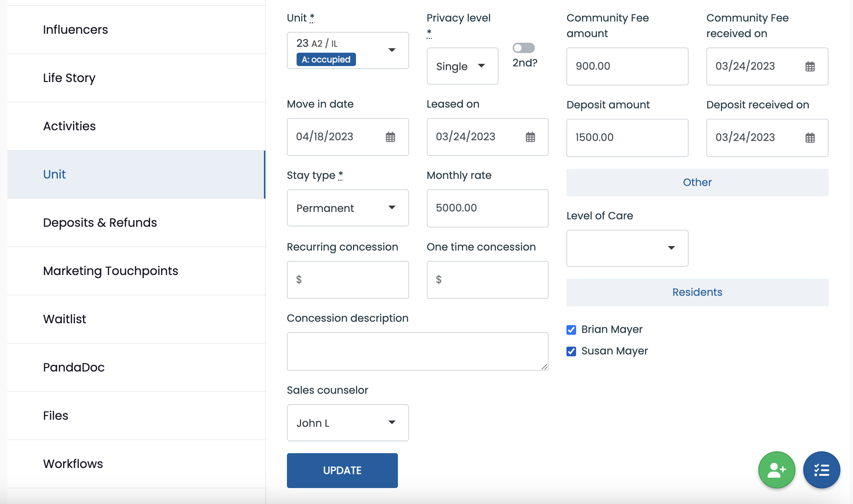Click the UPDATE button
853x504 pixels.
[x=342, y=471]
